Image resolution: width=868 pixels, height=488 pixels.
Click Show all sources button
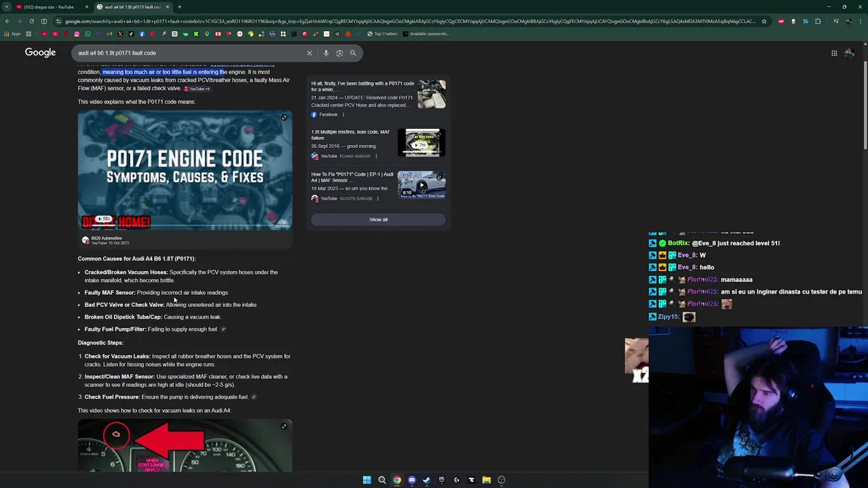(x=378, y=220)
